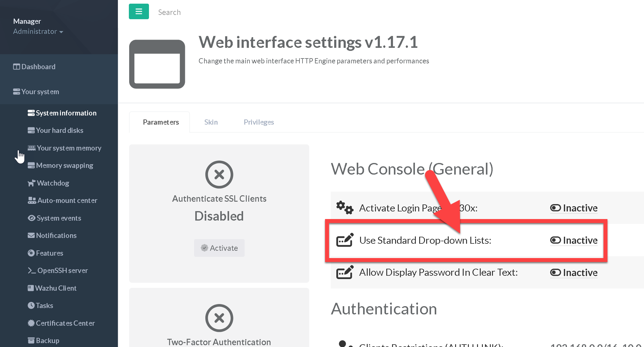Toggle Allow Display Password In Clear Text
Screen dimensions: 644x347
click(x=574, y=273)
